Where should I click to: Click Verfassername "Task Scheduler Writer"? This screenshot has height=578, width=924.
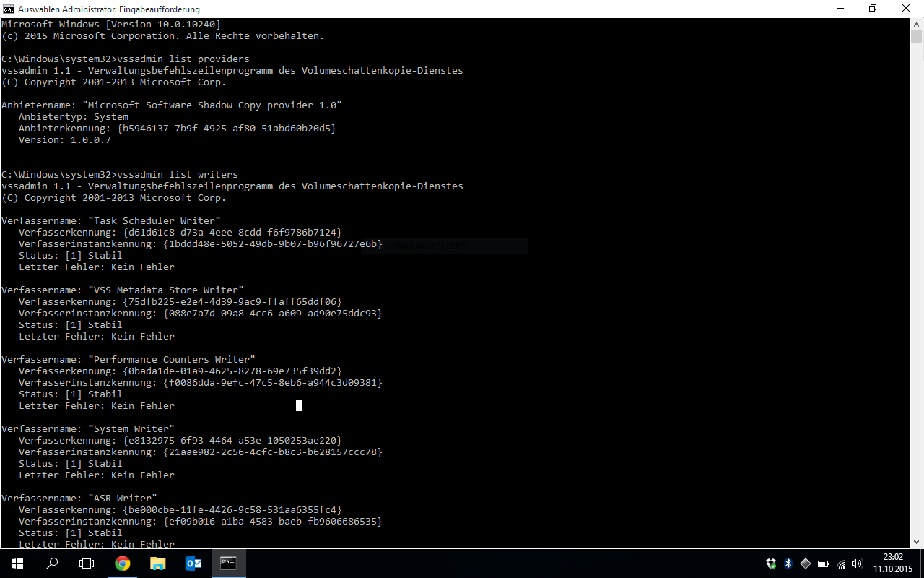pyautogui.click(x=111, y=220)
